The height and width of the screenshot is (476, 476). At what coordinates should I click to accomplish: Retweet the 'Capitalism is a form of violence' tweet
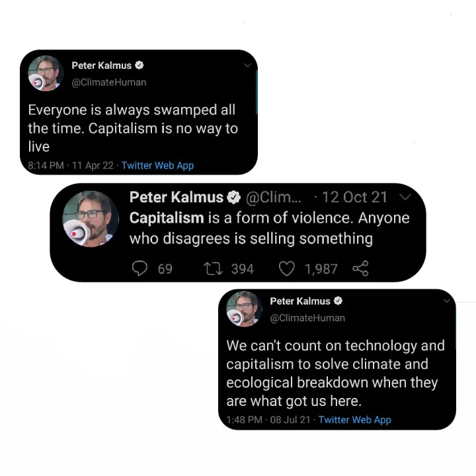[212, 268]
